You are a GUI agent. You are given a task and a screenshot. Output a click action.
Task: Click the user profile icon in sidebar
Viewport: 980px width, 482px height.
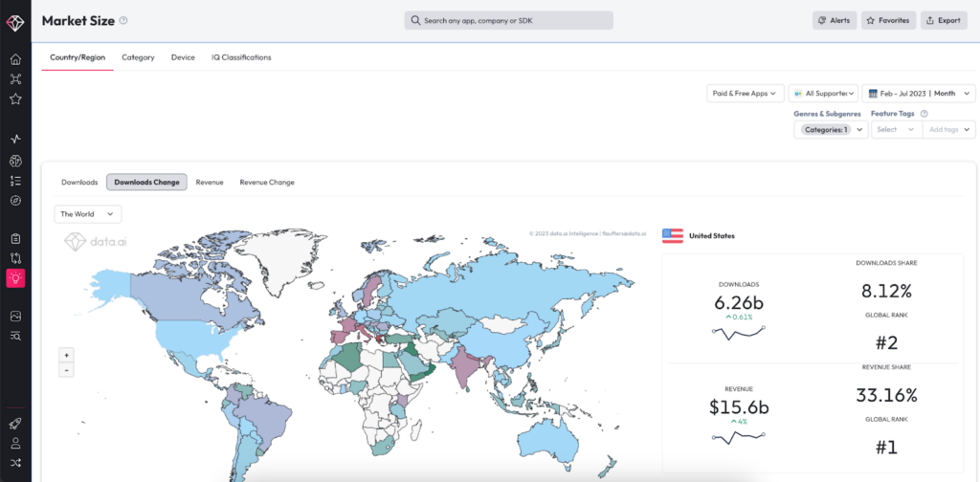pyautogui.click(x=15, y=444)
